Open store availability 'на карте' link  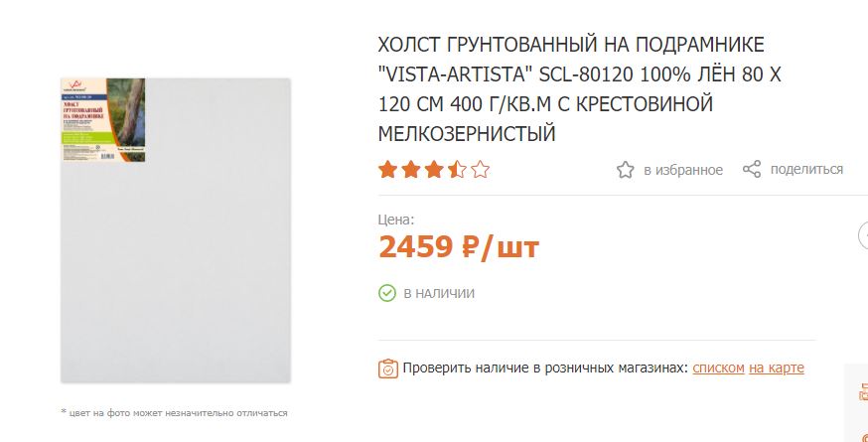(776, 368)
